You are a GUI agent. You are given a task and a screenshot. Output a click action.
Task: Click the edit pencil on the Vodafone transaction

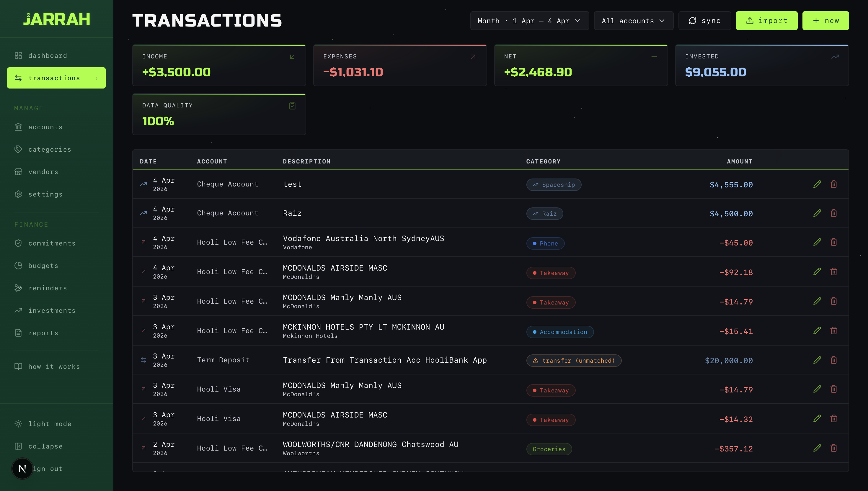817,242
